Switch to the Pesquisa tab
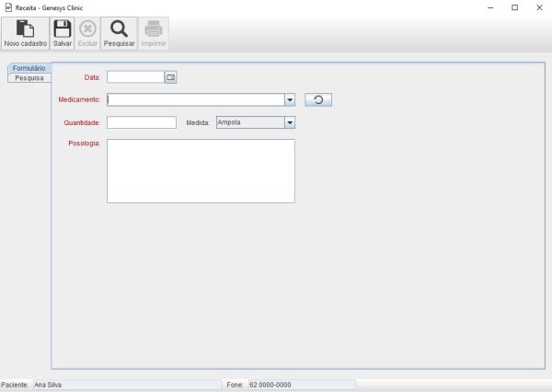Image resolution: width=552 pixels, height=392 pixels. tap(29, 78)
